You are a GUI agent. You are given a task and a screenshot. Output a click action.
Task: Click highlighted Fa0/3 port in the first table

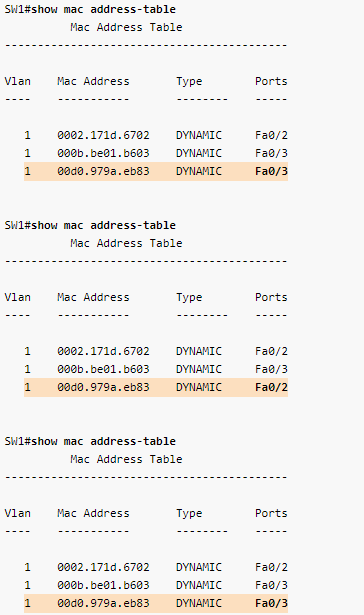point(271,171)
